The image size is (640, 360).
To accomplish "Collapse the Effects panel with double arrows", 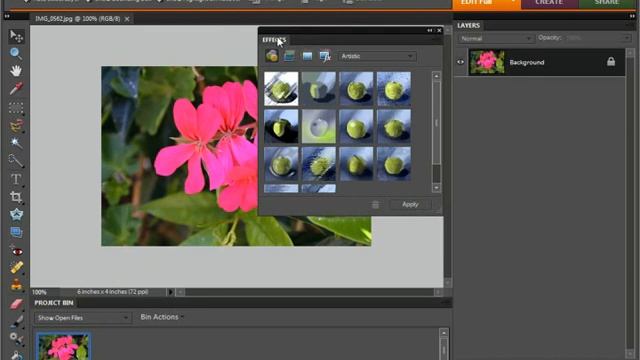I will [430, 31].
